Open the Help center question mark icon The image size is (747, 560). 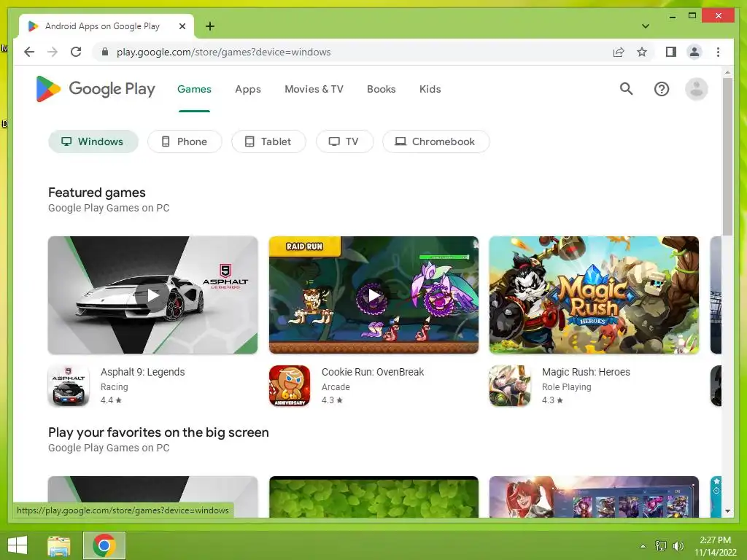[x=661, y=89]
